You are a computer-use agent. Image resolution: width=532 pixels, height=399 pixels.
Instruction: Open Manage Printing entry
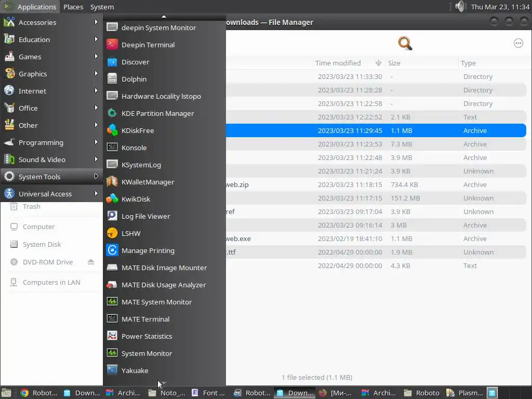pyautogui.click(x=164, y=250)
